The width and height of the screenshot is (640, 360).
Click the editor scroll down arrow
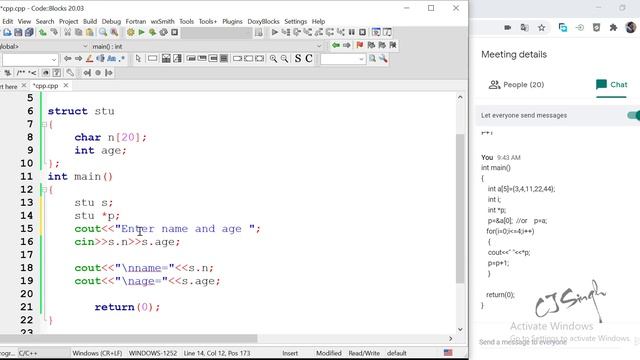pyautogui.click(x=460, y=329)
